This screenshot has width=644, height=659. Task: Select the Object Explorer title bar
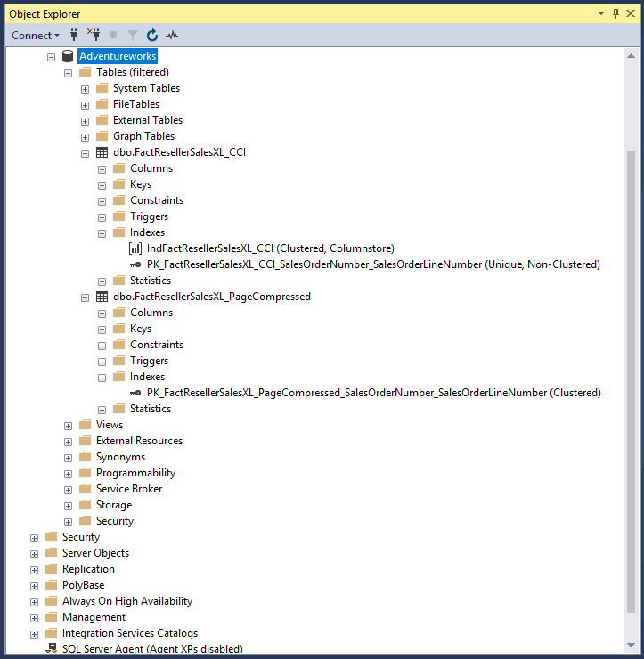[322, 14]
